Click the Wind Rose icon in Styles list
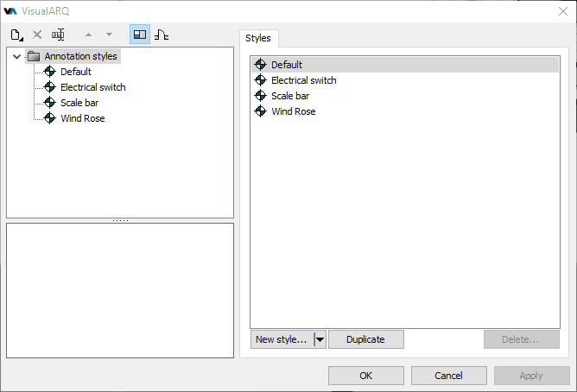The image size is (577, 392). [261, 111]
